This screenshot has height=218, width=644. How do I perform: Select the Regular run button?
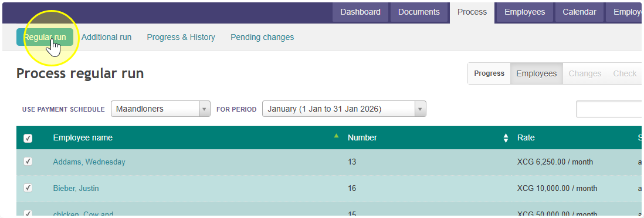(45, 37)
